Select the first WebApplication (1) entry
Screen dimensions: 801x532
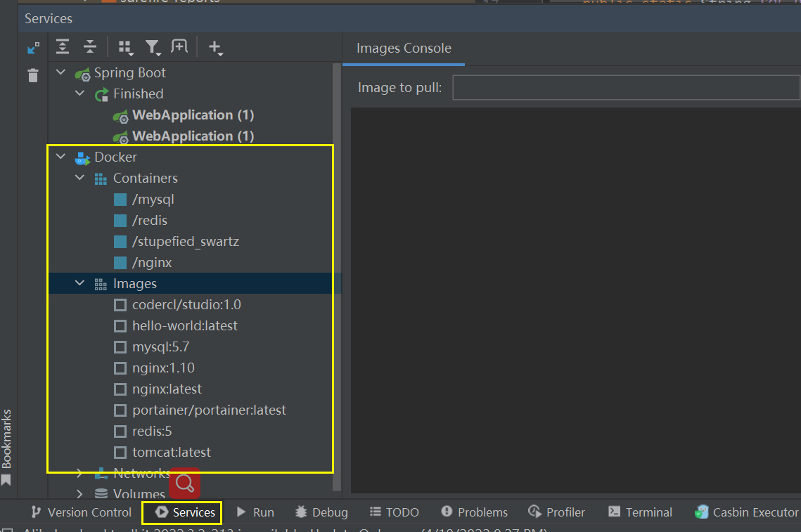coord(193,115)
